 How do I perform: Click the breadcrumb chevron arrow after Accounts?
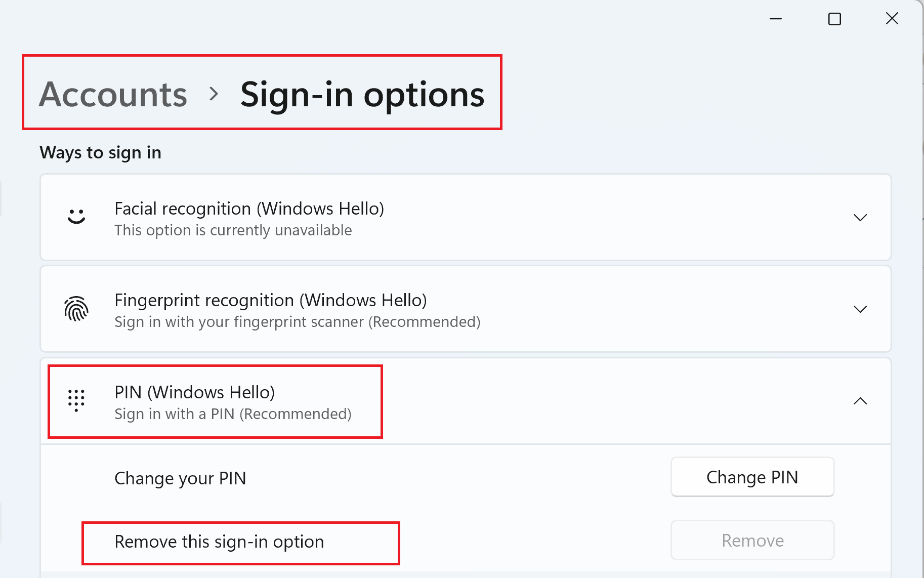tap(214, 94)
